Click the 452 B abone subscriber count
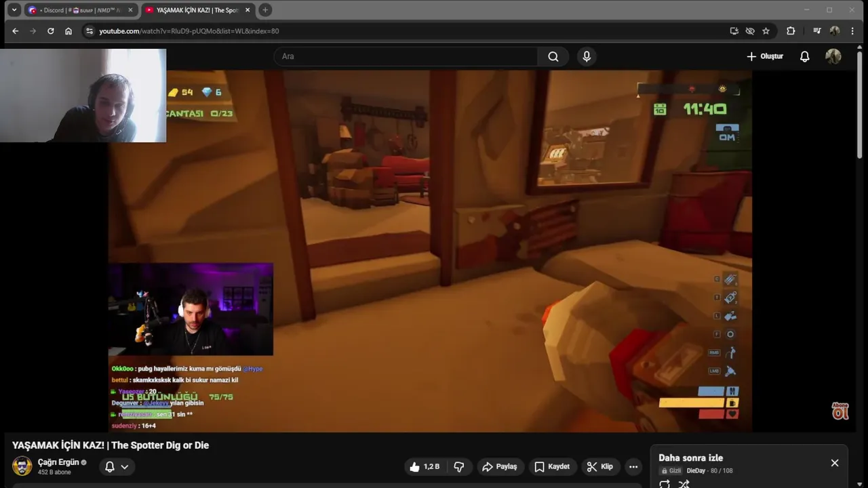The width and height of the screenshot is (868, 488). [x=54, y=472]
